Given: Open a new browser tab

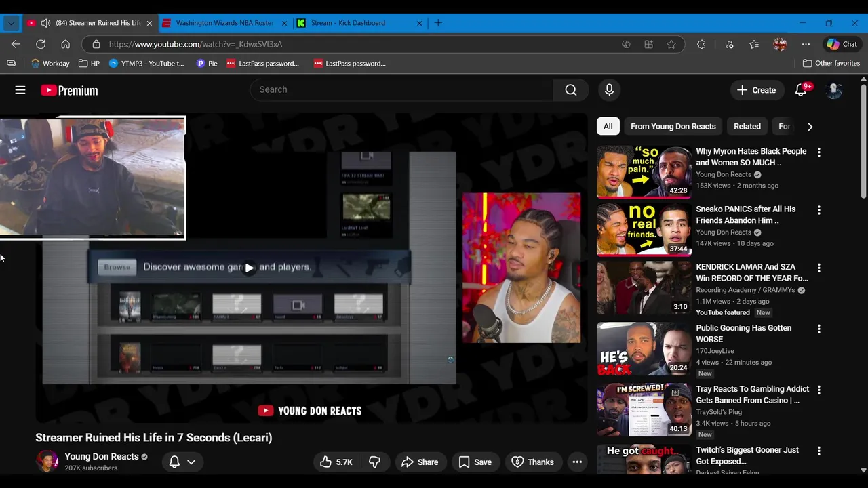Looking at the screenshot, I should 438,23.
